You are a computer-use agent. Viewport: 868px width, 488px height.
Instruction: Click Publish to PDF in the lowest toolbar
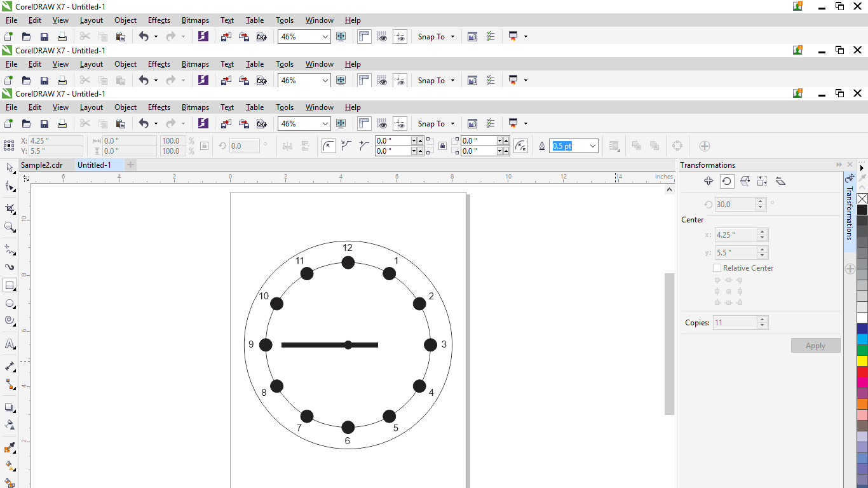click(261, 124)
